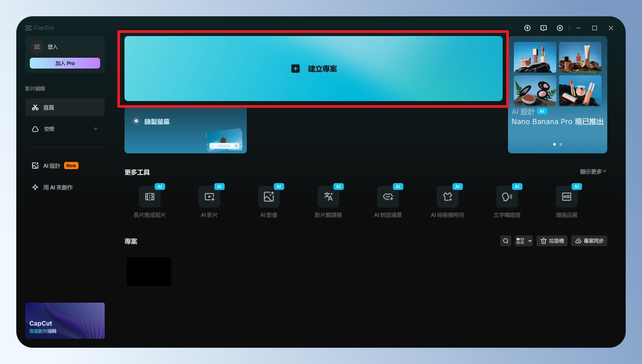Launch the AI 影像 image tool
This screenshot has width=642, height=364.
click(x=269, y=197)
